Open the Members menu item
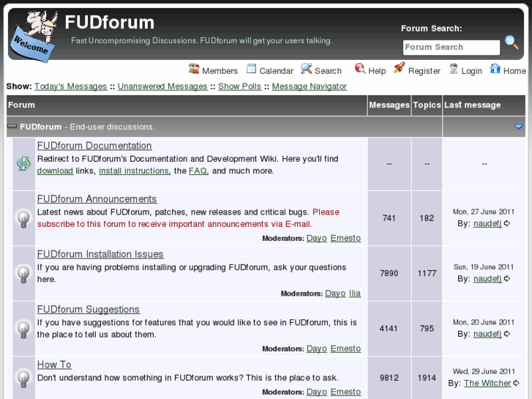Viewport: 532px width, 399px height. point(220,71)
